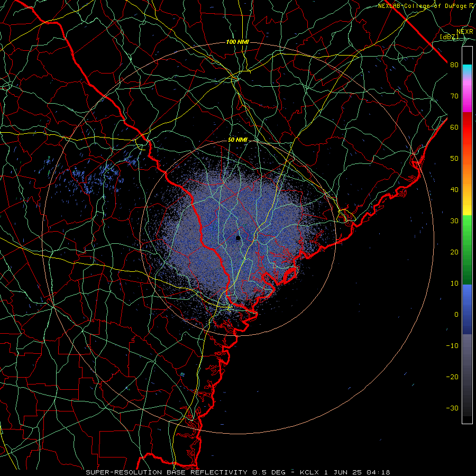The image size is (476, 476).
Task: Click the 'SUPER-RESOLUTION BASE REFLECTIVITY 0.5 DEG' caption
Action: (186, 472)
